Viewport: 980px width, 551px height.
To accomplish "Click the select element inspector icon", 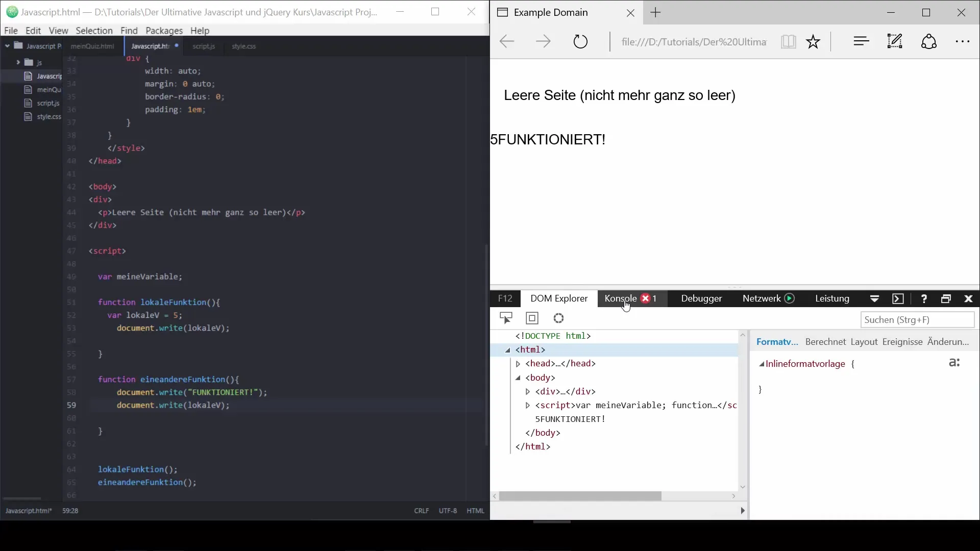I will (x=506, y=318).
